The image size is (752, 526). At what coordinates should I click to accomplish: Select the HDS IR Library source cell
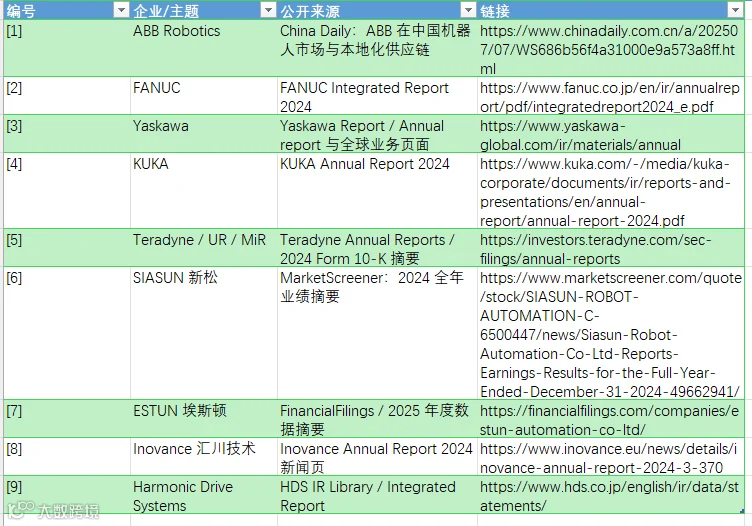point(377,495)
